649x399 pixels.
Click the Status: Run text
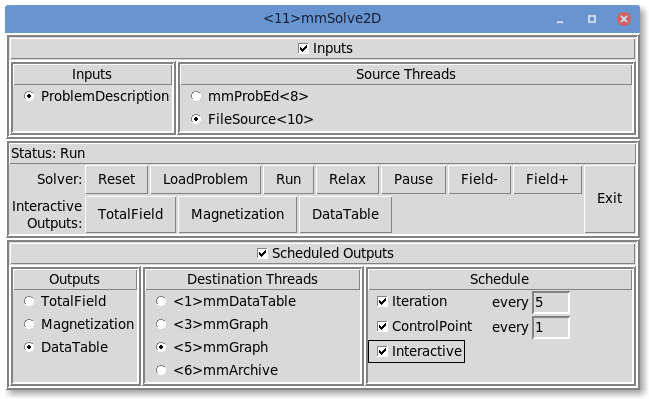click(x=48, y=154)
